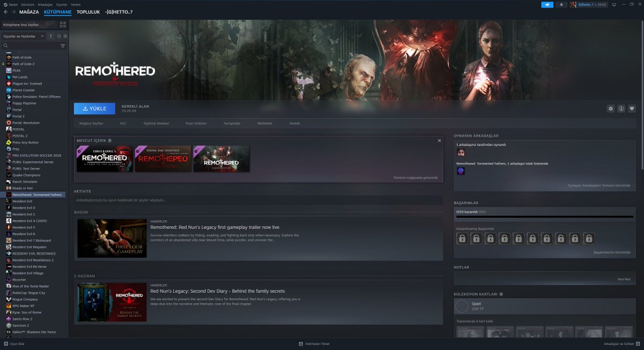
Task: Add game to favorites heart icon
Action: pos(632,108)
